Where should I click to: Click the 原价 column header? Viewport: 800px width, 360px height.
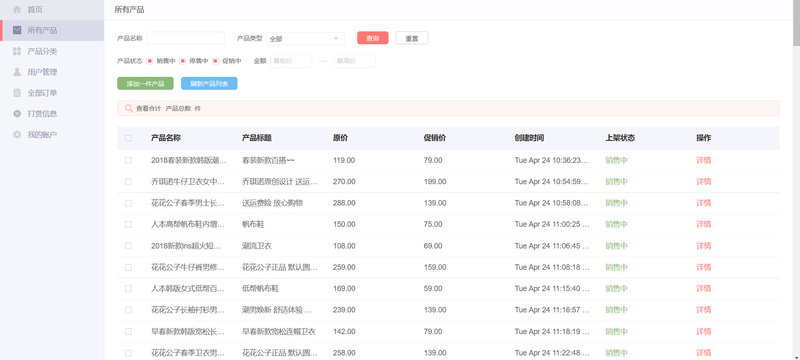click(340, 138)
